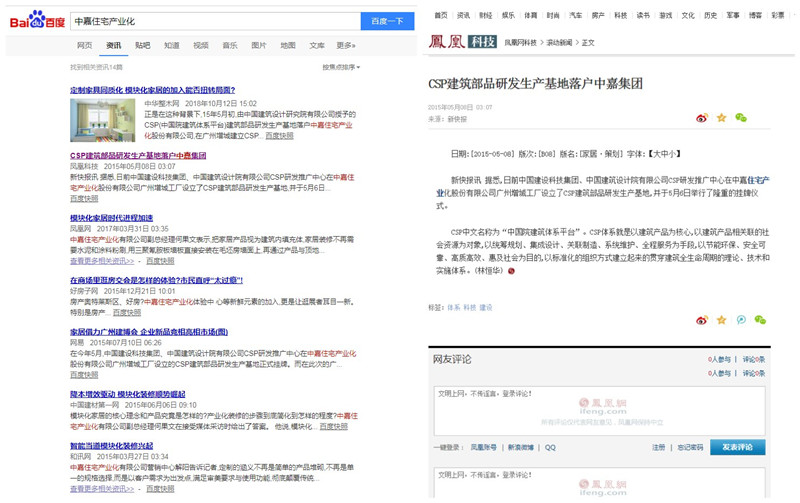This screenshot has width=800, height=503.
Task: Open 百度快照 of the 网易 result
Action: tap(84, 374)
